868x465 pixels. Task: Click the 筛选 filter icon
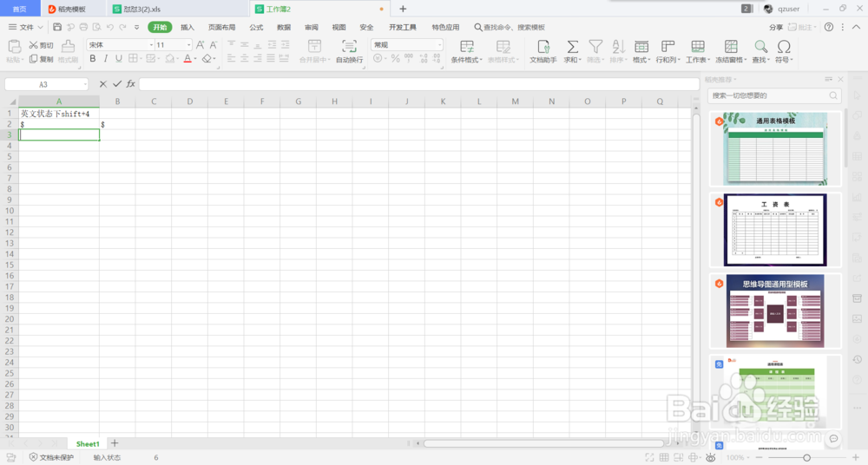point(595,51)
